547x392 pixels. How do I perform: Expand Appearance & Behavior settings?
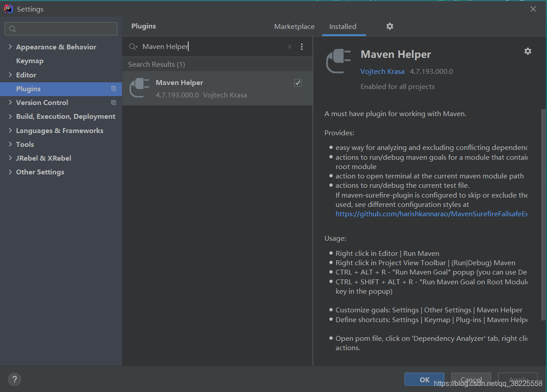click(x=10, y=47)
